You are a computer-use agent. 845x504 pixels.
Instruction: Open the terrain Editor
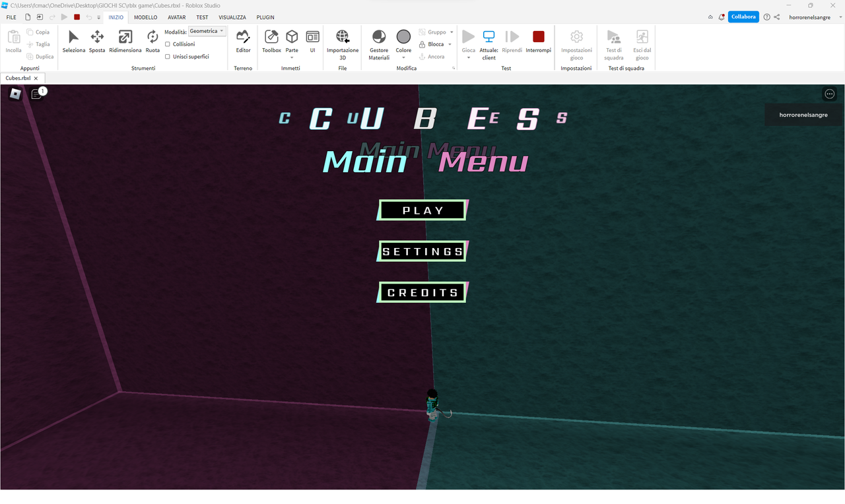(243, 41)
